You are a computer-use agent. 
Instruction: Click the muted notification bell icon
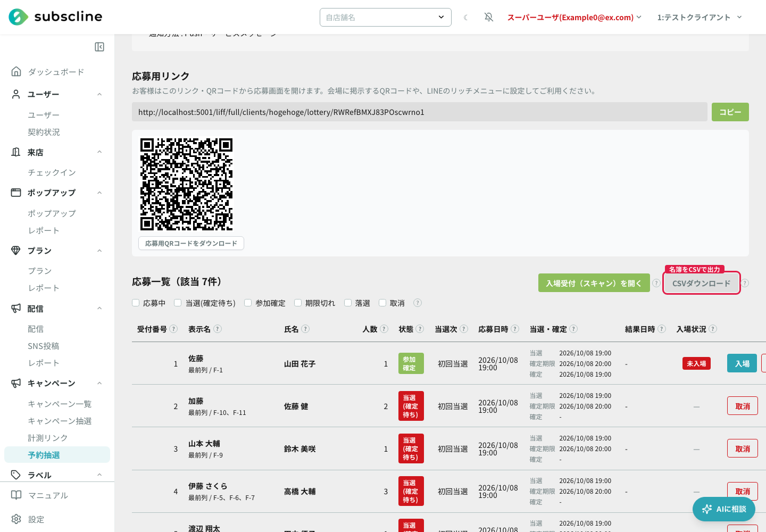pos(489,18)
